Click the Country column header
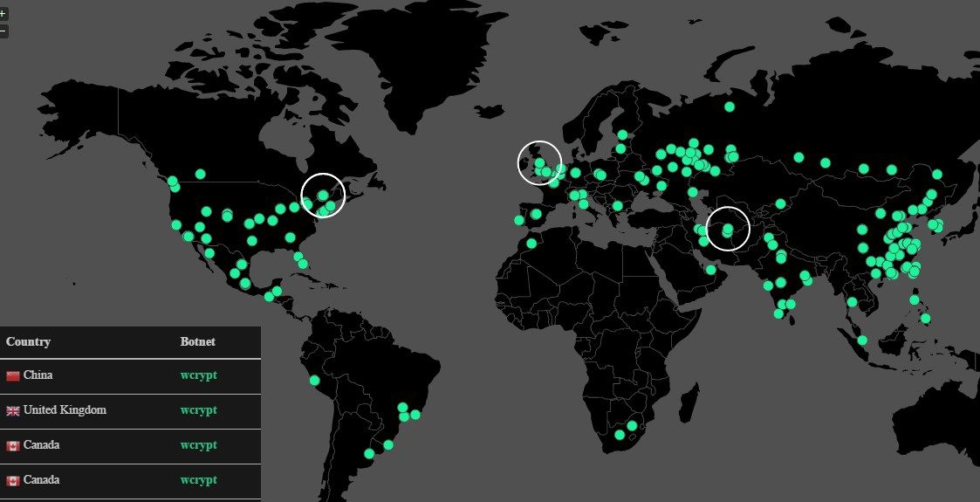980x502 pixels. [28, 341]
